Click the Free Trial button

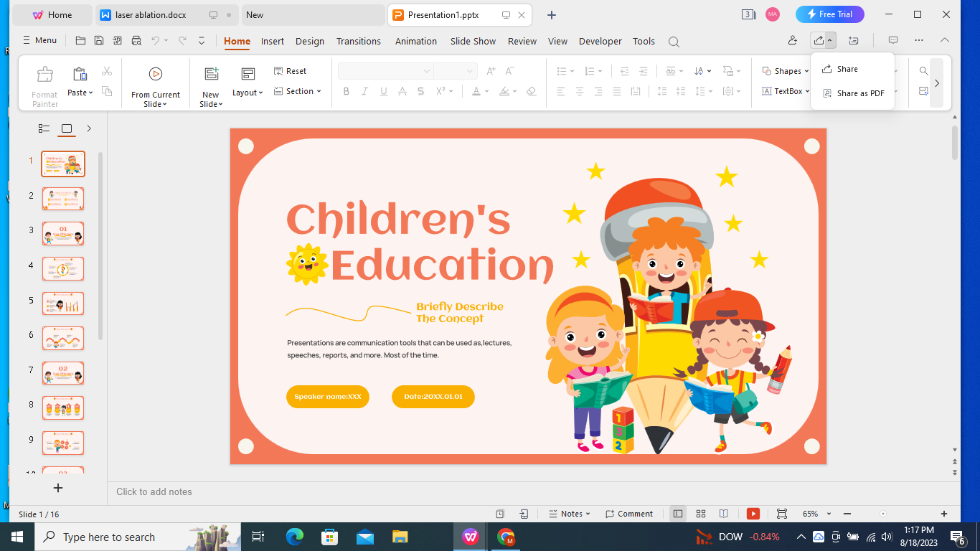[830, 14]
